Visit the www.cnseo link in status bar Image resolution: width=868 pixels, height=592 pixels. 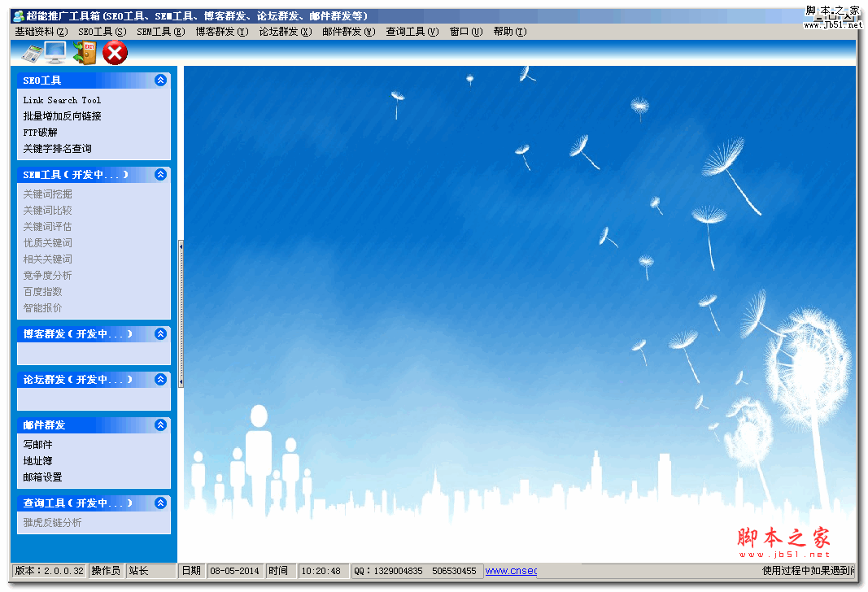511,570
